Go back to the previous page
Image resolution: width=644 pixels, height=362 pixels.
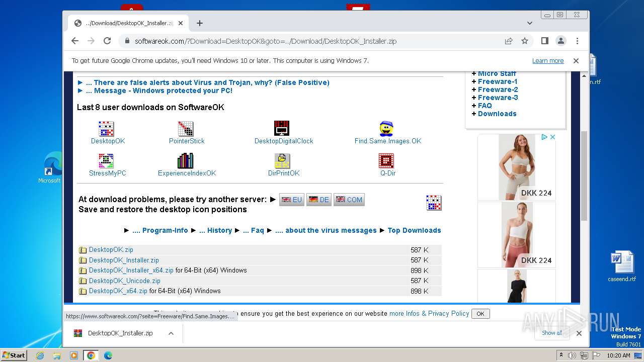(75, 41)
